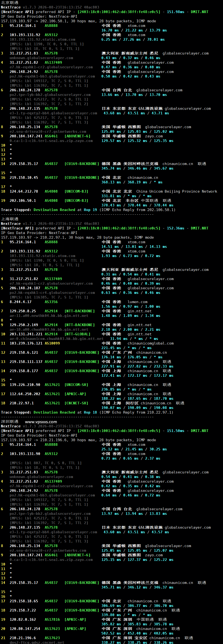Click the 上海联通 section heading
223x644 pixels.
click(10, 219)
